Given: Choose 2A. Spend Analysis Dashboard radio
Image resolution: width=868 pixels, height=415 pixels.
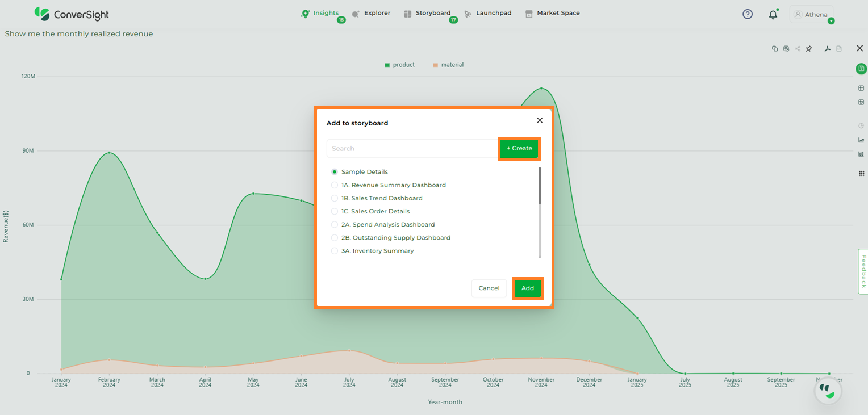Looking at the screenshot, I should (x=335, y=225).
